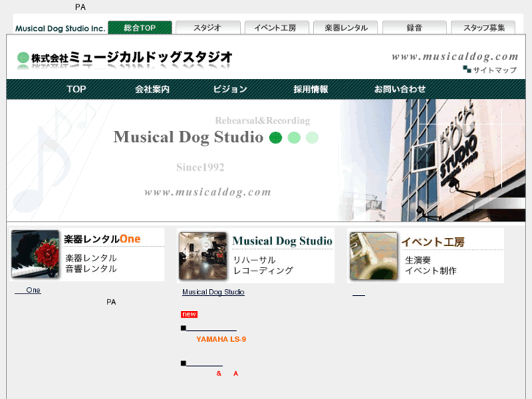This screenshot has height=399, width=532.
Task: Open the second news link above the red & A text
Action: coord(204,364)
